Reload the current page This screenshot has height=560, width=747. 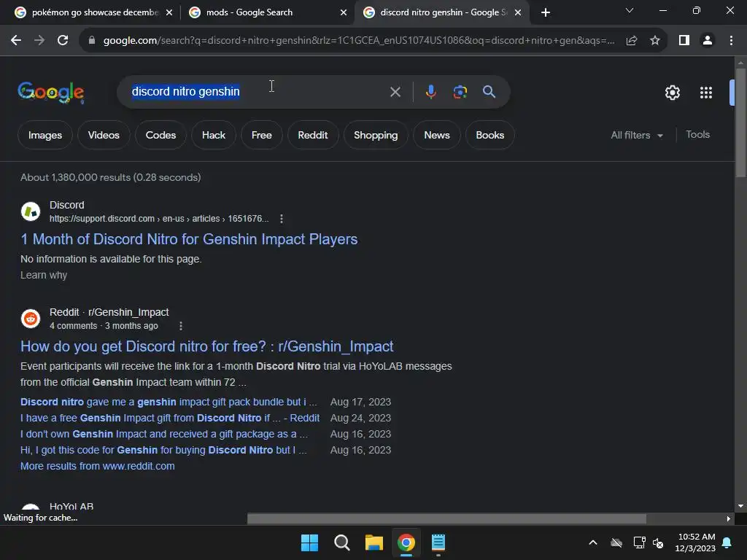click(x=63, y=41)
